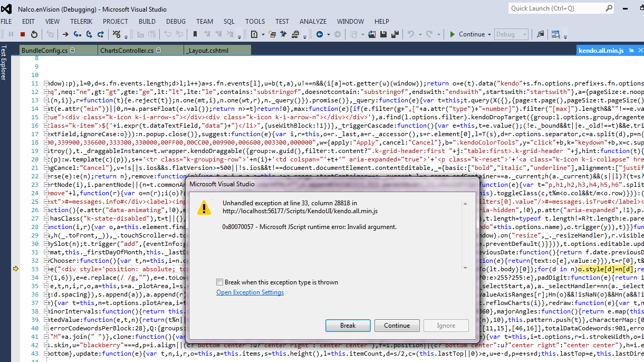The height and width of the screenshot is (362, 644).
Task: Click the Redo arrow icon
Action: point(429,34)
